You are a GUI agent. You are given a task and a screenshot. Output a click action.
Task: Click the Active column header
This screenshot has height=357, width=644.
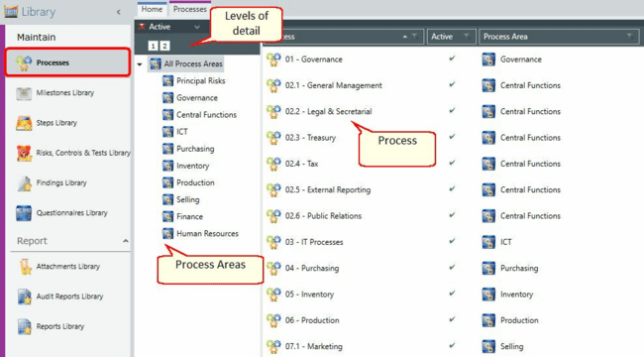(x=452, y=37)
